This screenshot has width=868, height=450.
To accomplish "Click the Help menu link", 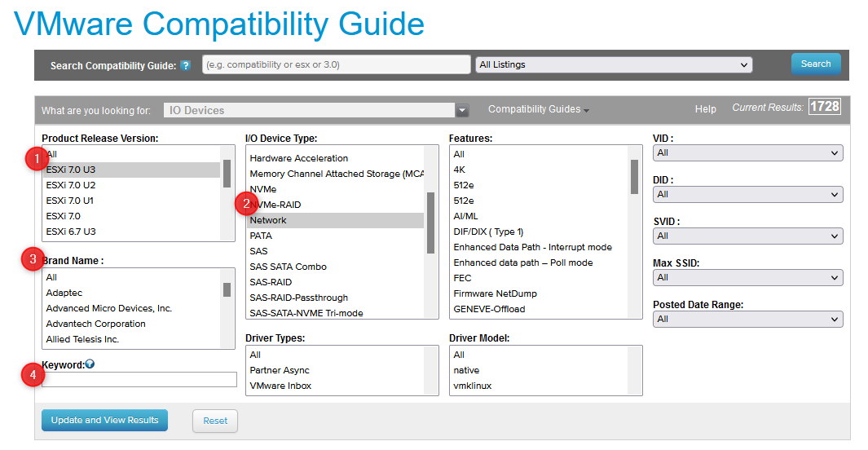I will click(705, 109).
